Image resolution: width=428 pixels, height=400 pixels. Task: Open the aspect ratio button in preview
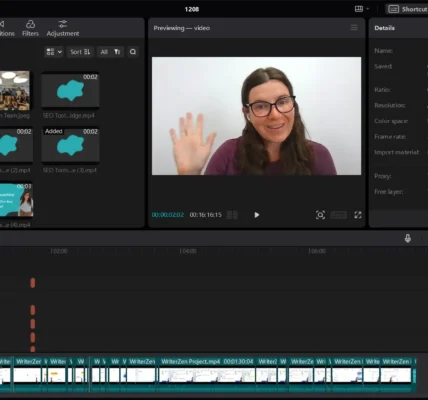[x=339, y=215]
